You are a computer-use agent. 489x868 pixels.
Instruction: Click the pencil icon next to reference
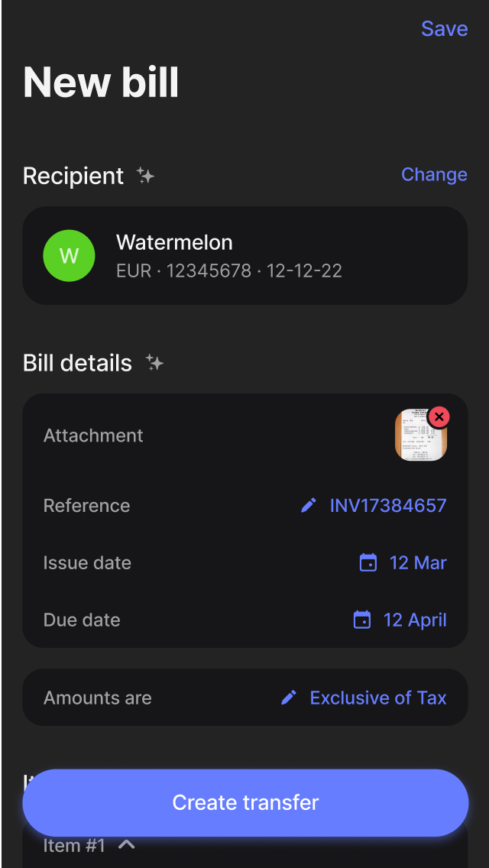coord(309,505)
